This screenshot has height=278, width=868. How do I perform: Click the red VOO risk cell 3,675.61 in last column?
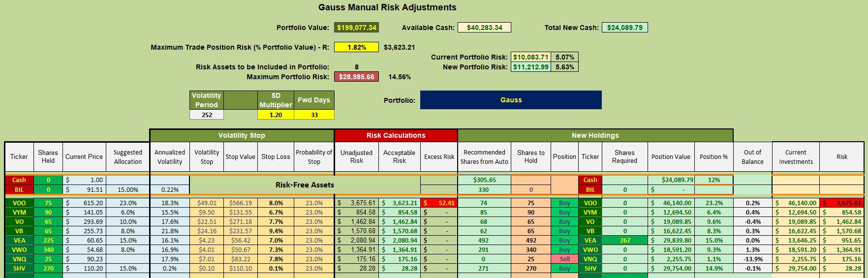click(841, 203)
